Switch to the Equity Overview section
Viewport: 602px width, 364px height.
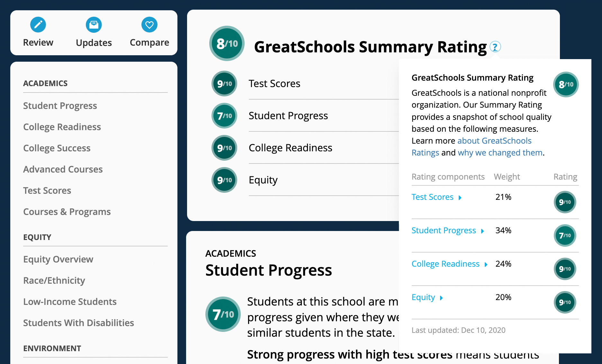58,259
